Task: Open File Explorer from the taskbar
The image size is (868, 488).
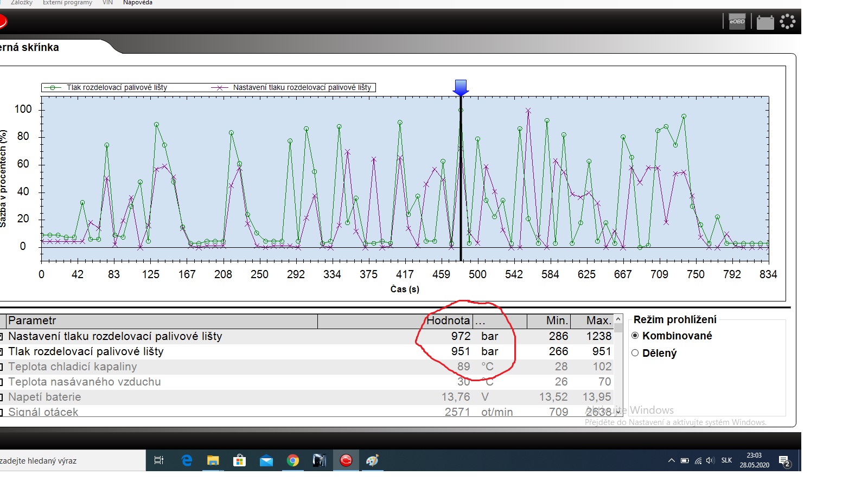Action: pyautogui.click(x=213, y=460)
